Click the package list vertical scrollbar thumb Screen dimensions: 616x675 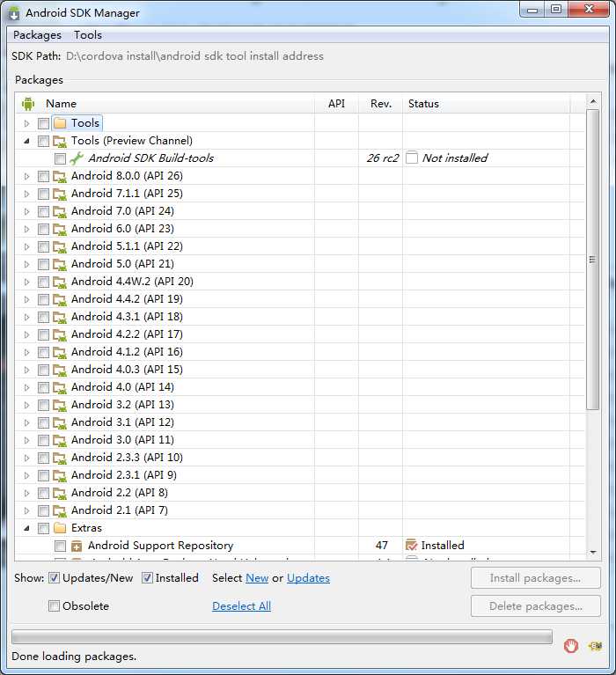pos(593,260)
